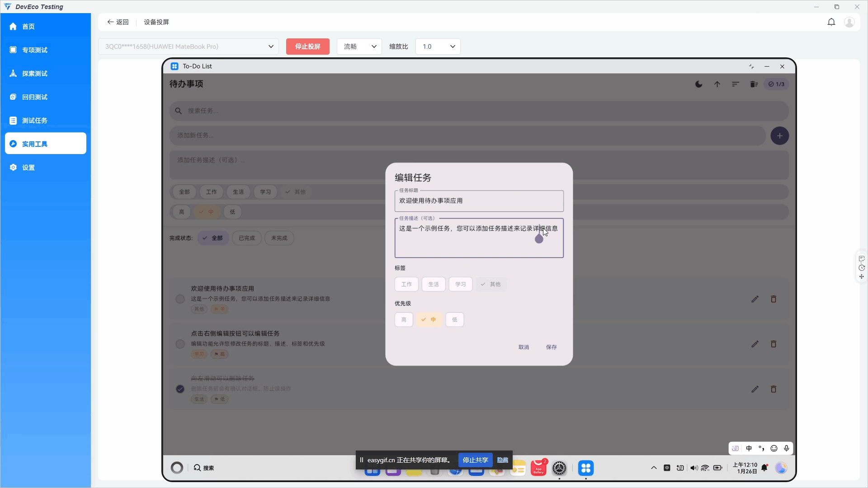The height and width of the screenshot is (488, 868).
Task: Open App Gallery in the taskbar
Action: pos(538,468)
